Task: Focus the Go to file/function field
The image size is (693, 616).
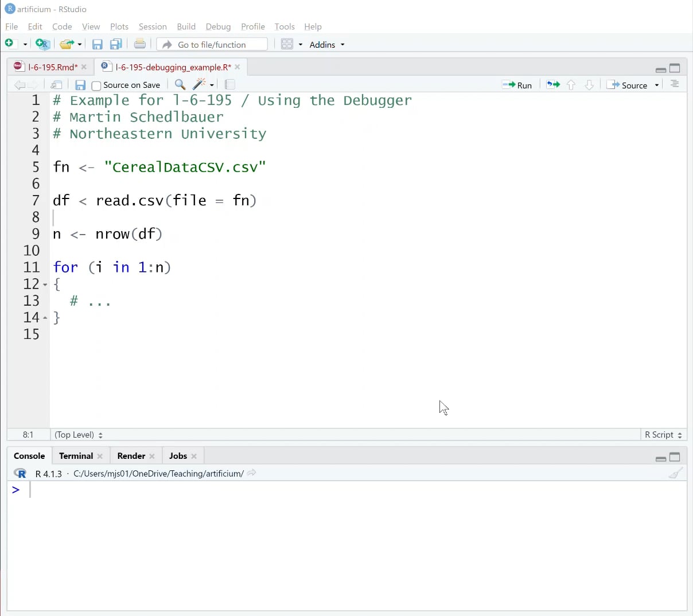Action: tap(212, 44)
